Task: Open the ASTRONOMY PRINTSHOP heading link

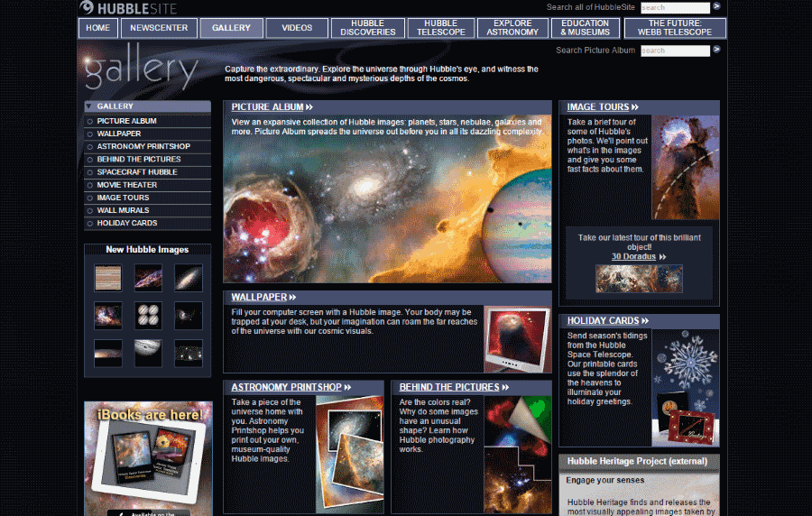Action: pyautogui.click(x=291, y=387)
